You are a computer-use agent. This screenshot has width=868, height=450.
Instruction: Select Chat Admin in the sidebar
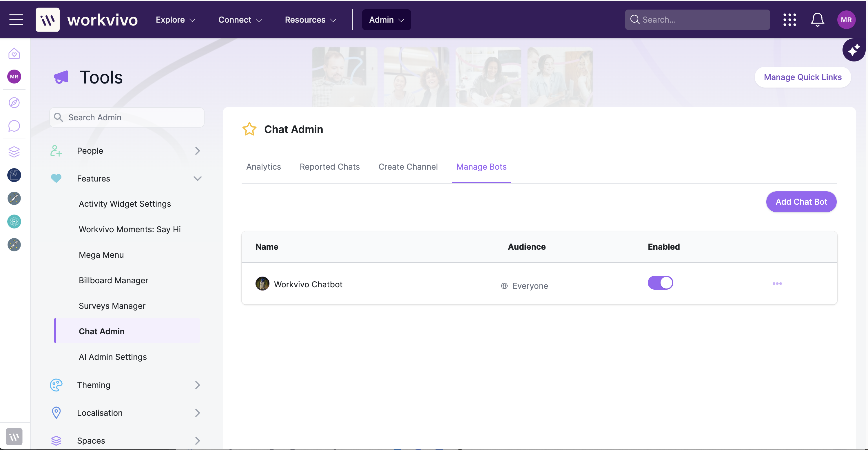tap(127, 331)
